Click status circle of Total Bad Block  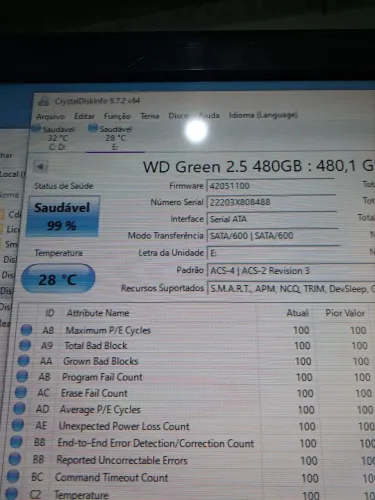(25, 345)
